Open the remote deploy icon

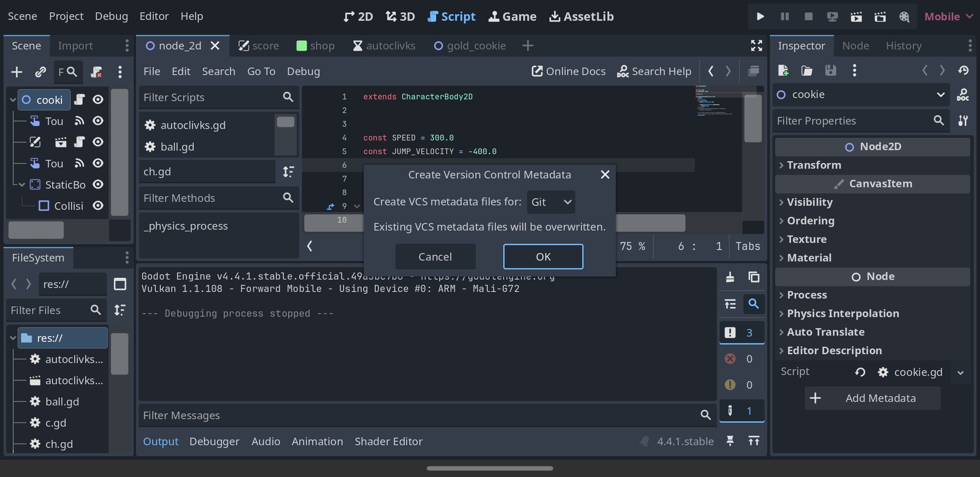click(832, 17)
